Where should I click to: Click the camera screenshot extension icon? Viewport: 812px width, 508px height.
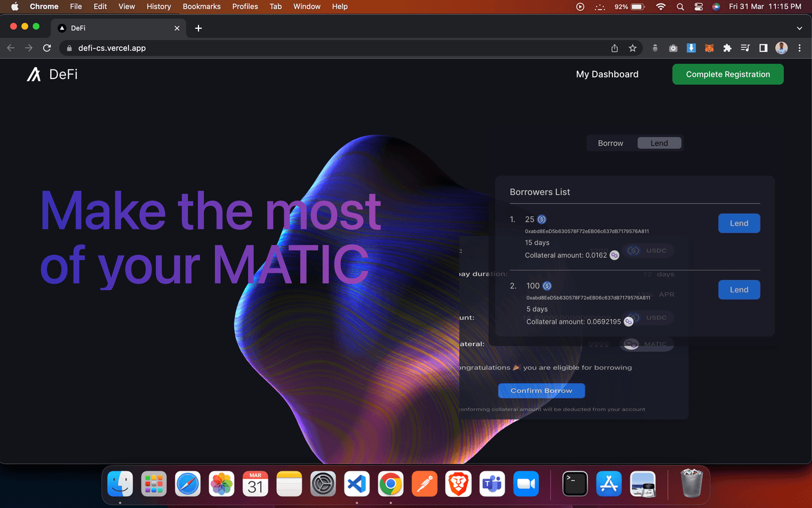coord(673,48)
